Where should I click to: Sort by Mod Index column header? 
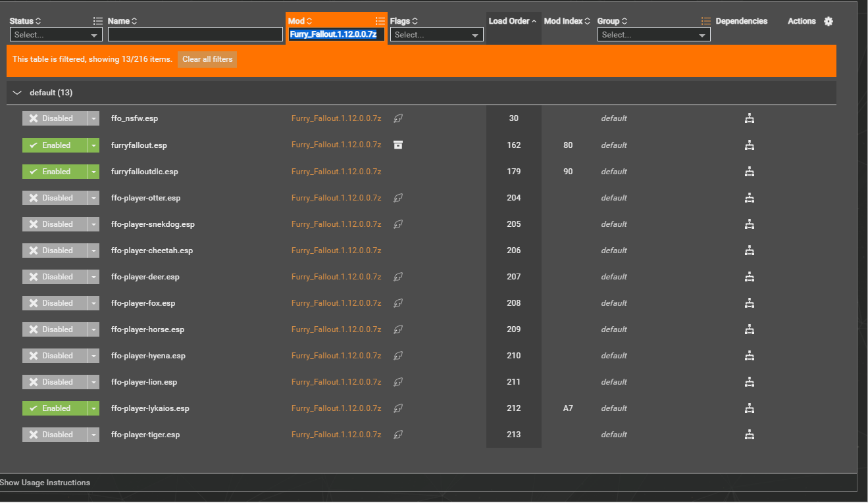pos(567,21)
